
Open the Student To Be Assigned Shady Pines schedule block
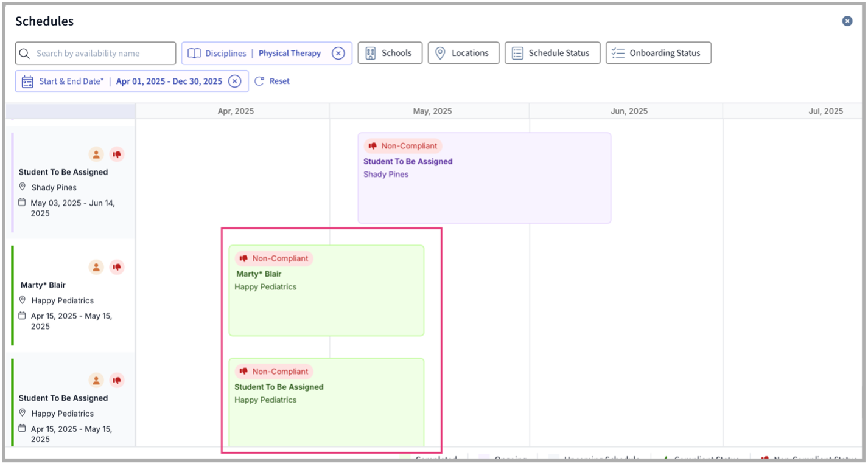pyautogui.click(x=484, y=177)
